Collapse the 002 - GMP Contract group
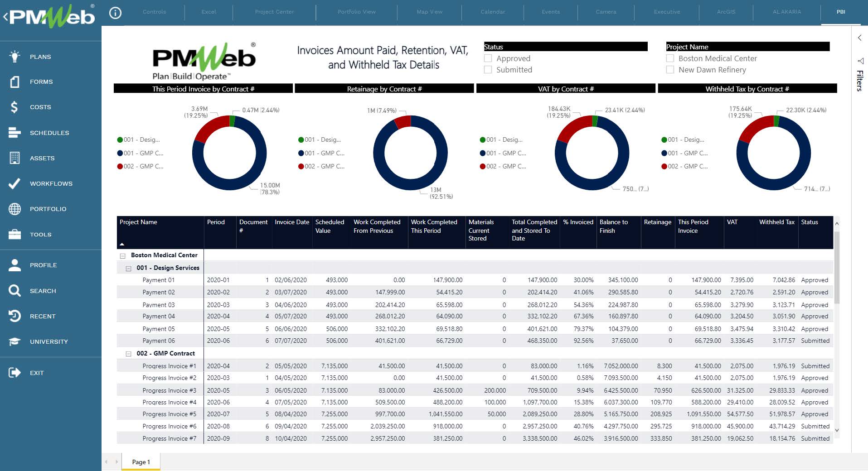The image size is (868, 471). [128, 354]
